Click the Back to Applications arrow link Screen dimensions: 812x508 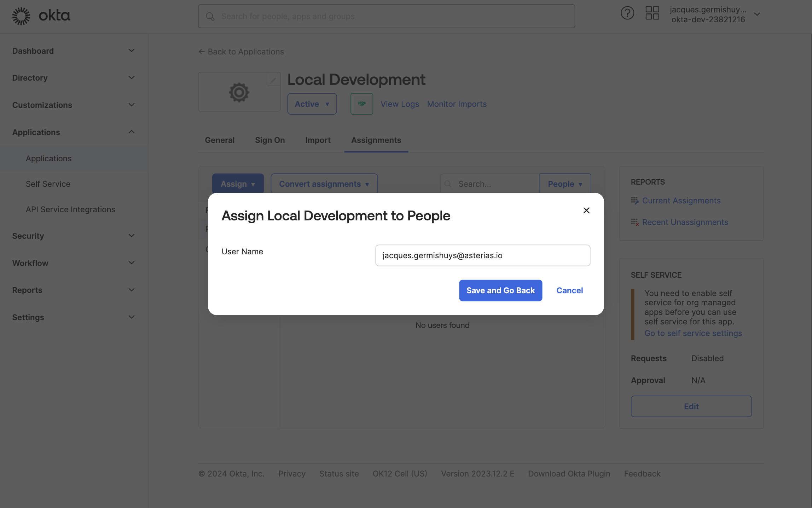coord(241,52)
